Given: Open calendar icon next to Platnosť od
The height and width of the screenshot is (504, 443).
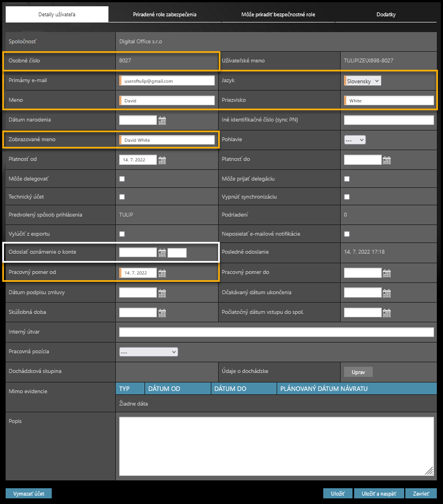Looking at the screenshot, I should (162, 160).
